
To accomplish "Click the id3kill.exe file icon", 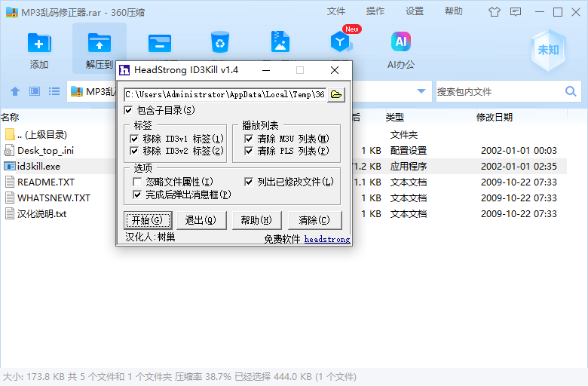I will click(x=9, y=166).
